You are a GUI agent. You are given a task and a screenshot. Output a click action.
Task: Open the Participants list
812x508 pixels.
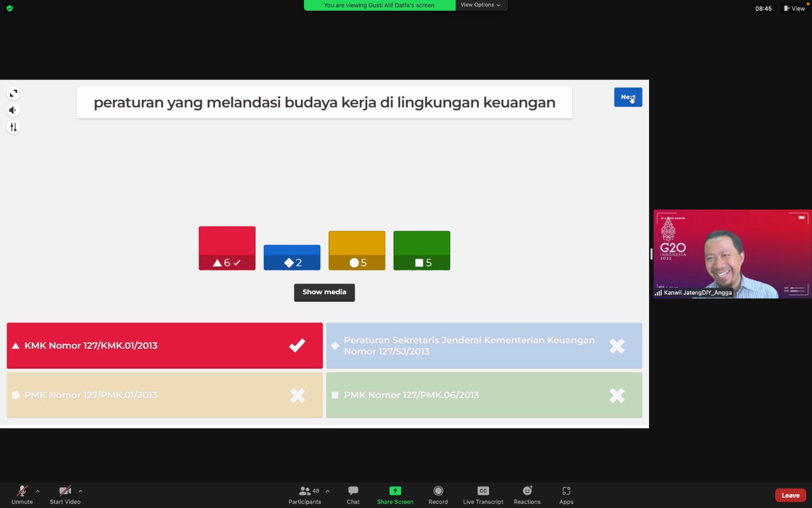305,495
